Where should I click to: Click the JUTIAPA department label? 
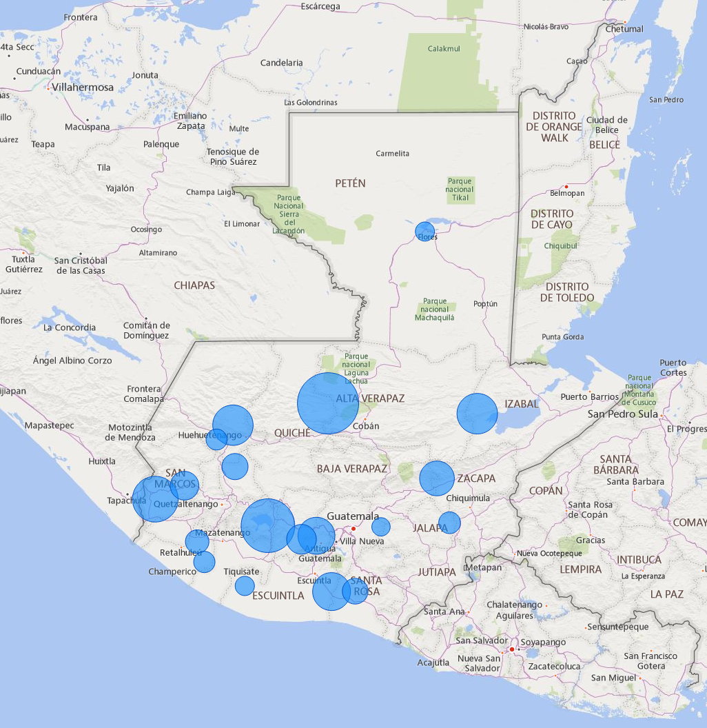[x=437, y=572]
